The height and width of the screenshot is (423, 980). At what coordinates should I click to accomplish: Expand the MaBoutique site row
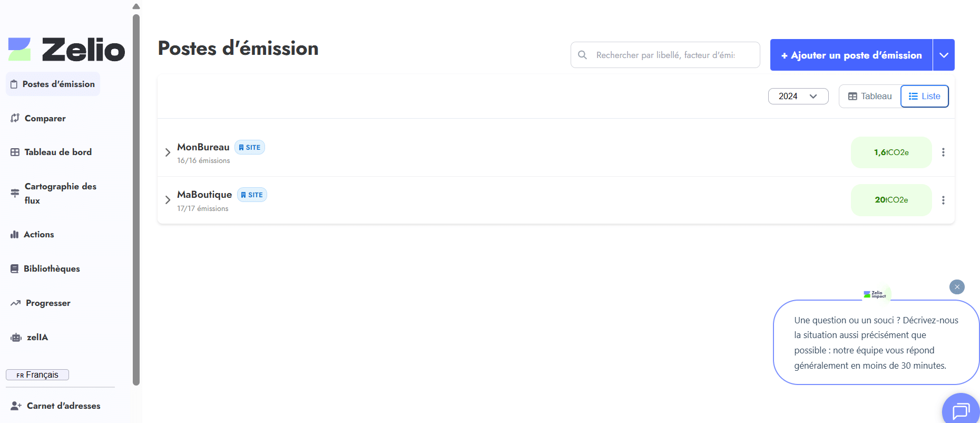click(168, 200)
